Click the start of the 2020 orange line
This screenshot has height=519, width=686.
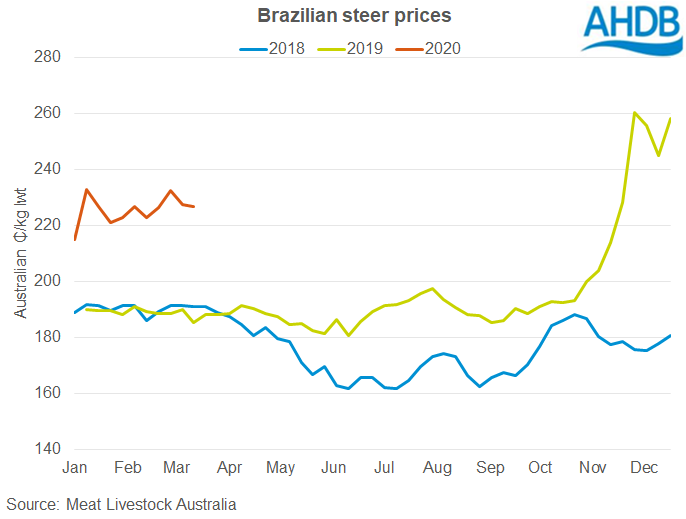click(x=75, y=239)
